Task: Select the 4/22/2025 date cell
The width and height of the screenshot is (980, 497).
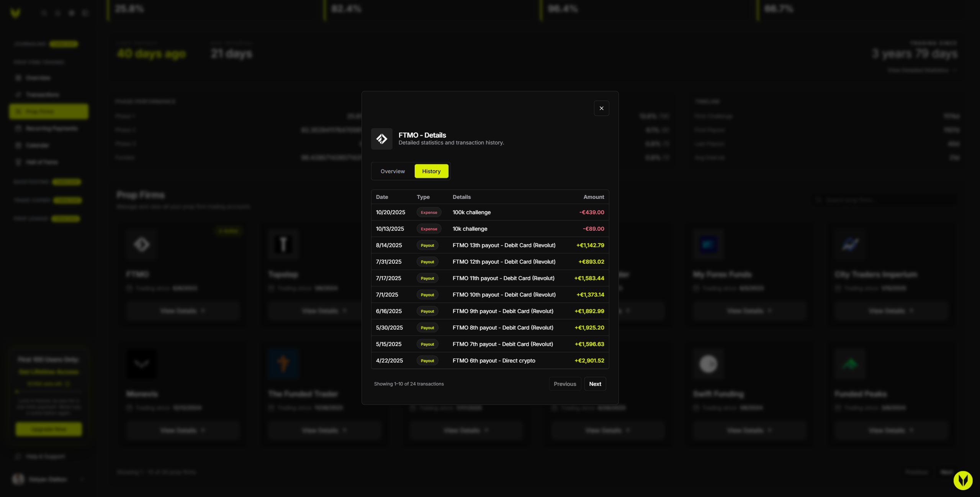Action: tap(389, 361)
